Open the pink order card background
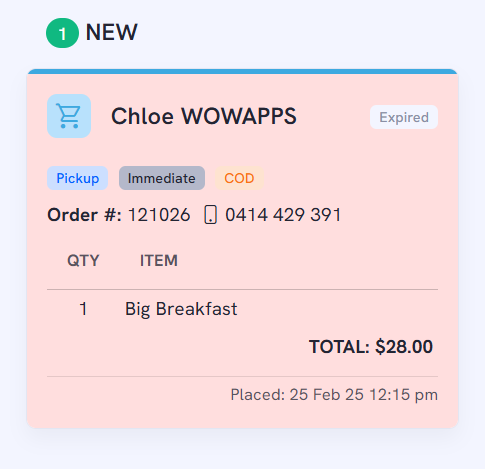Screen dimensions: 485x469 [242, 248]
